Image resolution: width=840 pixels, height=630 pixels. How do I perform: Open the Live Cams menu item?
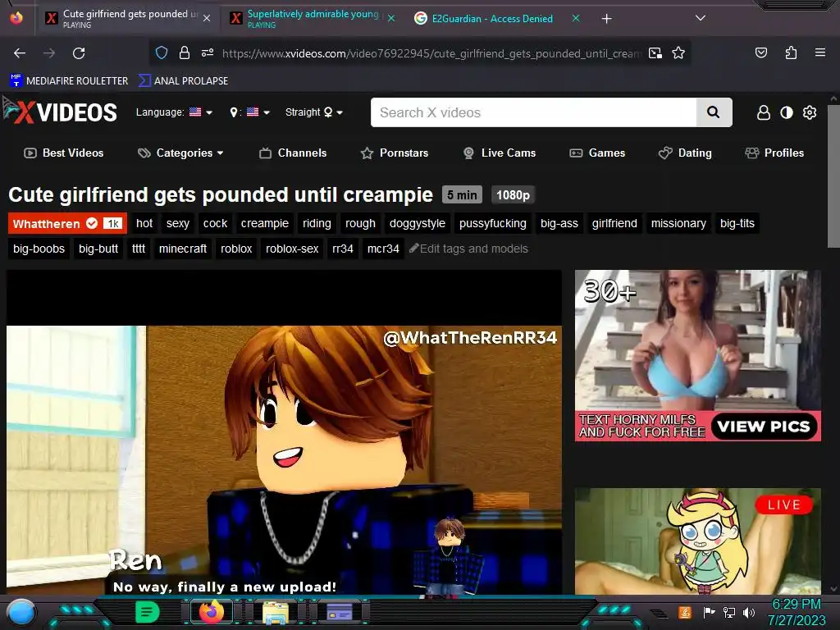coord(500,153)
